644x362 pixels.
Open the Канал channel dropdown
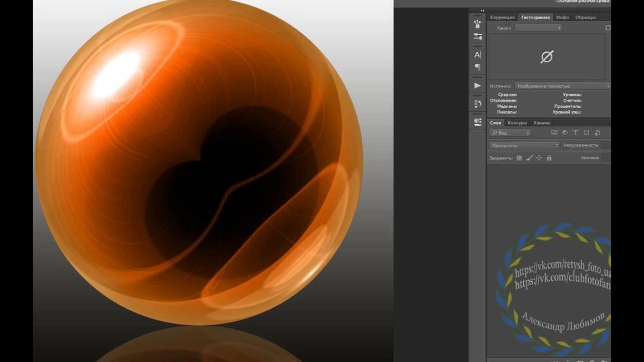[x=538, y=28]
